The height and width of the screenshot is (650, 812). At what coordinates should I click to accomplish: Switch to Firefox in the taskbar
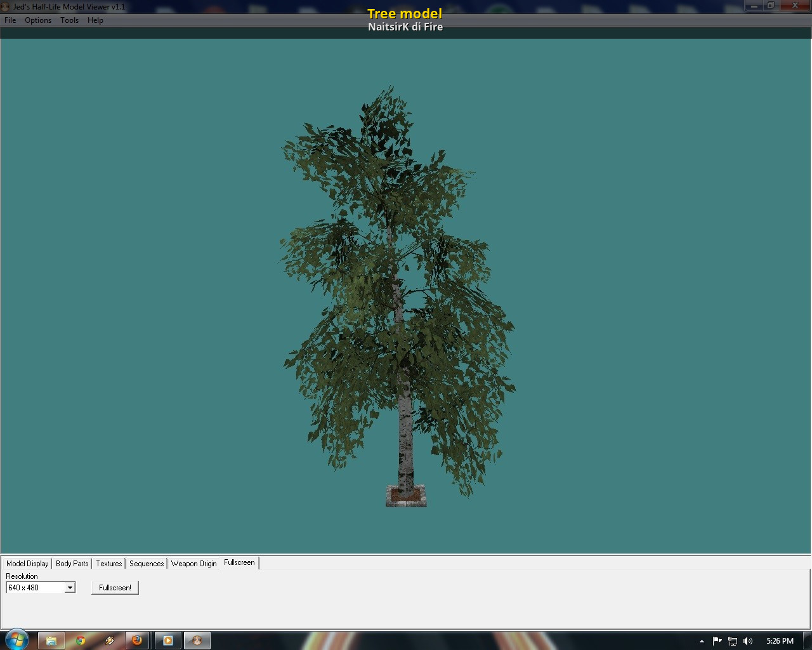[x=137, y=640]
